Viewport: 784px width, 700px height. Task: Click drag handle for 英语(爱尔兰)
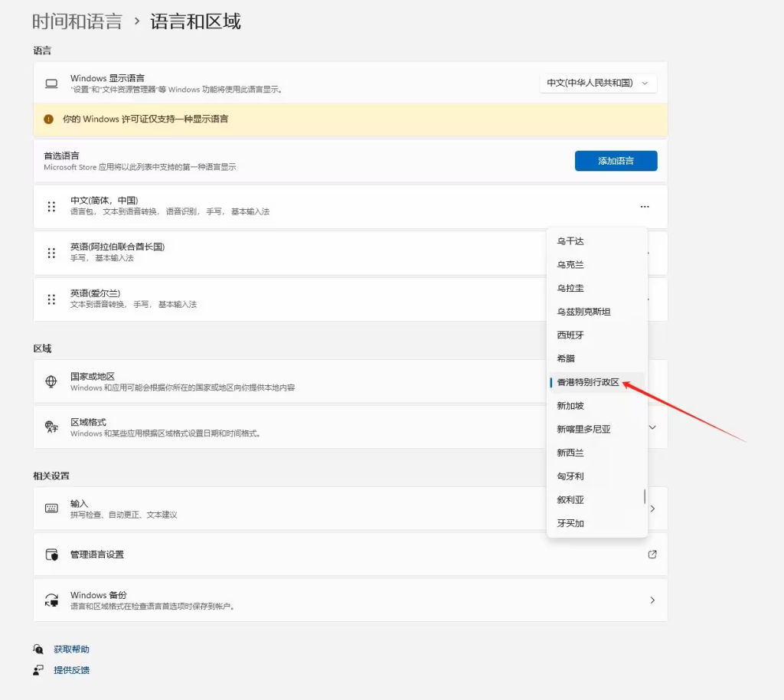(x=51, y=299)
